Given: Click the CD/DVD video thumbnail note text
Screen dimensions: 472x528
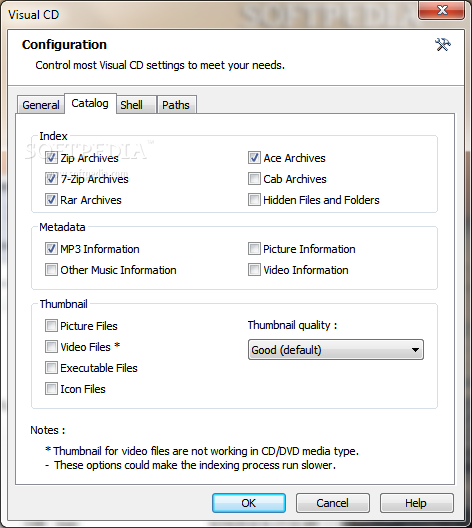Looking at the screenshot, I should point(202,451).
